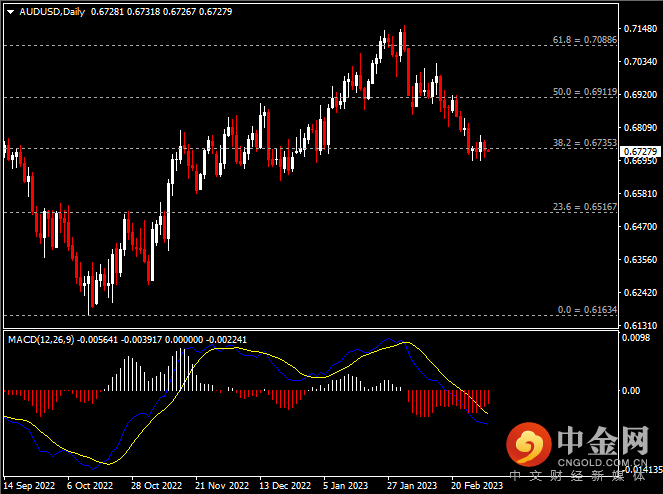Click the current price tag 0.67279

click(640, 152)
